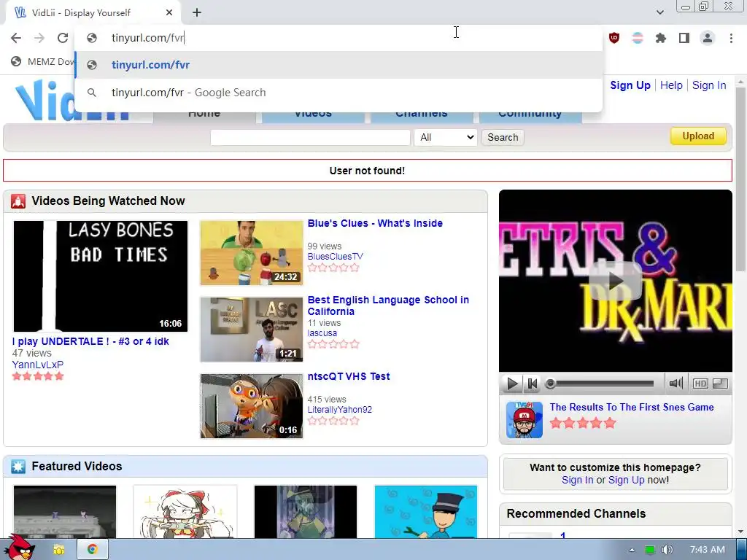Close the VidLii tab

(169, 13)
